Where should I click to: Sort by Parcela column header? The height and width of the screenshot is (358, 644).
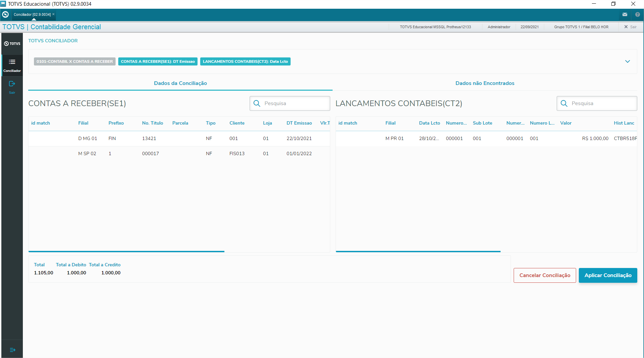(180, 123)
